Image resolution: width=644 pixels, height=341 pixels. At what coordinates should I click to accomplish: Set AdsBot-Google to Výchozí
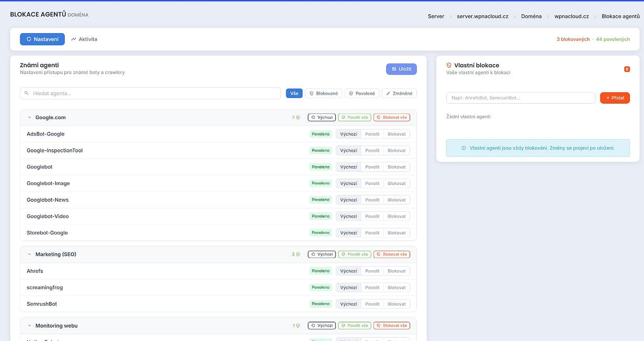tap(349, 134)
